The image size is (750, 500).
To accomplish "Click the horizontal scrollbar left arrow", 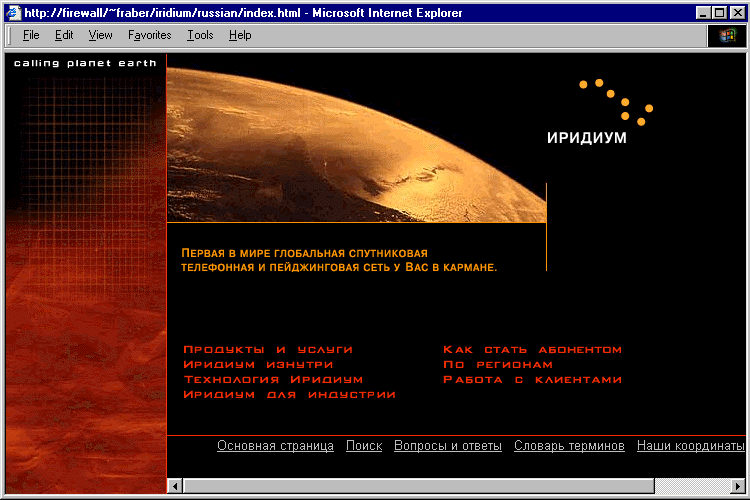I will 175,486.
